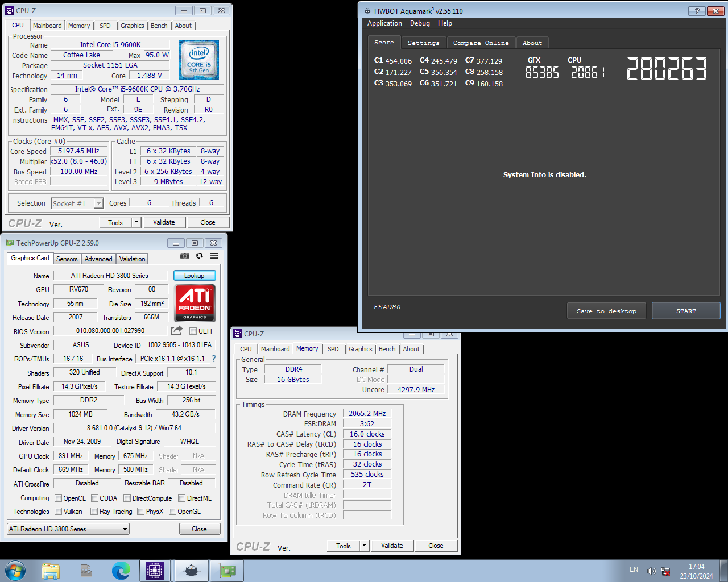Click the taskbar clock showing 17:04
This screenshot has height=582, width=728.
coord(696,571)
